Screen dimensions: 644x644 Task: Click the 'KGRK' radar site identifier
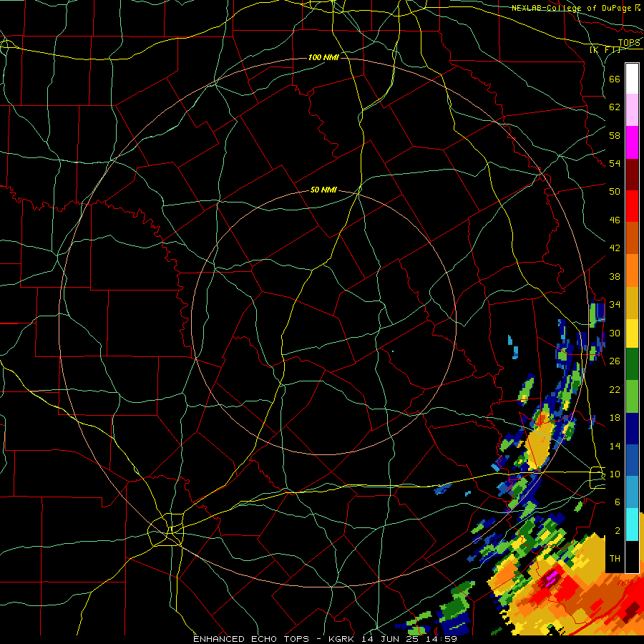coord(343,639)
